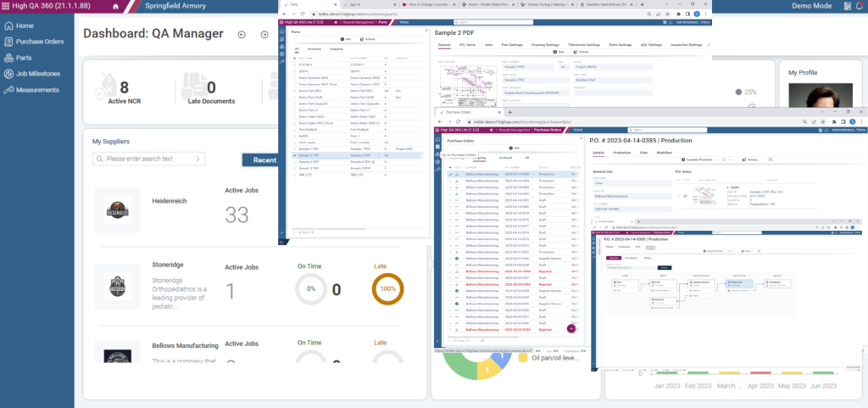The width and height of the screenshot is (868, 408).
Task: Open new tab in Purchase Orders browser window
Action: [x=509, y=112]
